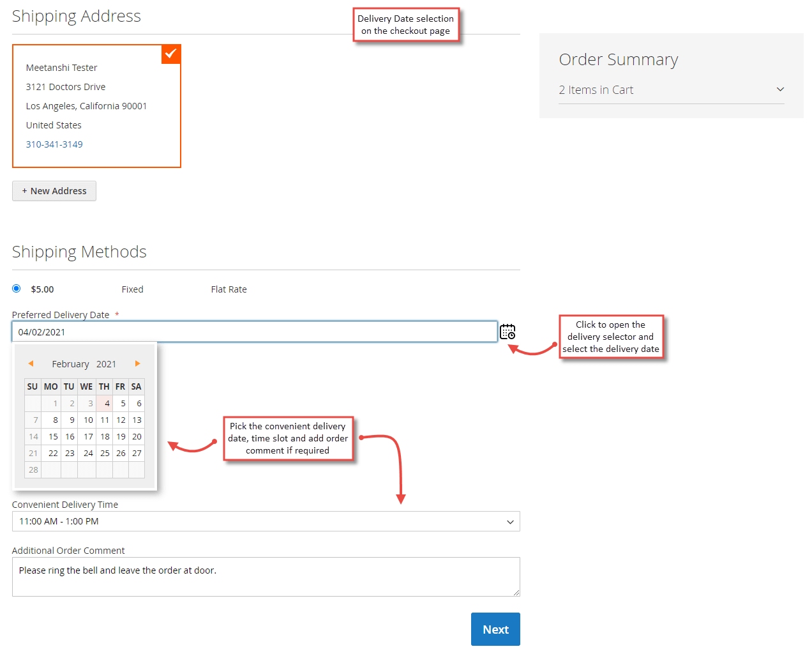Click the orange checkmark on selected address
Image resolution: width=812 pixels, height=649 pixels.
(x=170, y=54)
